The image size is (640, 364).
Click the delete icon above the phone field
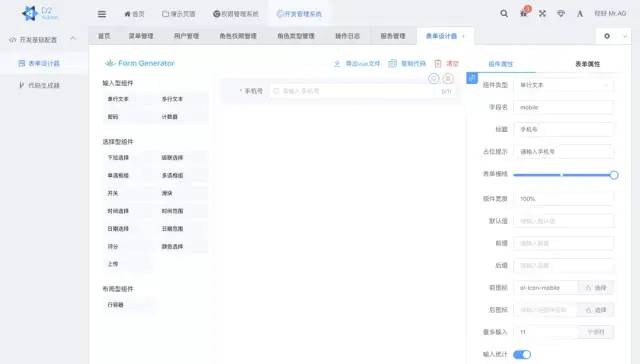coord(448,78)
